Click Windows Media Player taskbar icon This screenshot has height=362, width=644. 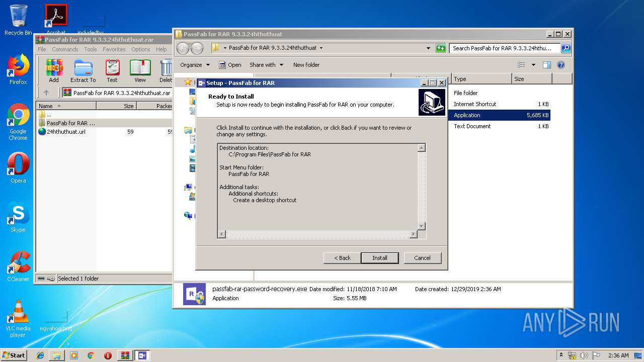coord(74,355)
